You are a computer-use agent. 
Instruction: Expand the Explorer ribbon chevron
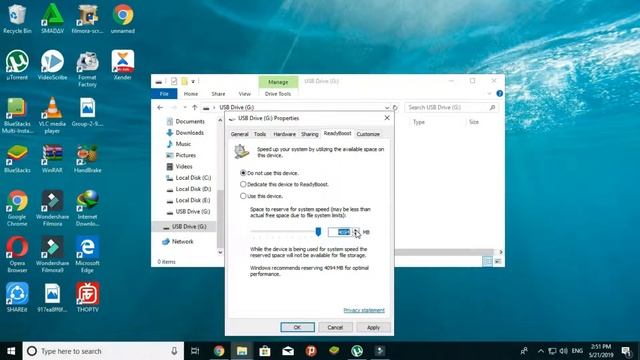(489, 94)
